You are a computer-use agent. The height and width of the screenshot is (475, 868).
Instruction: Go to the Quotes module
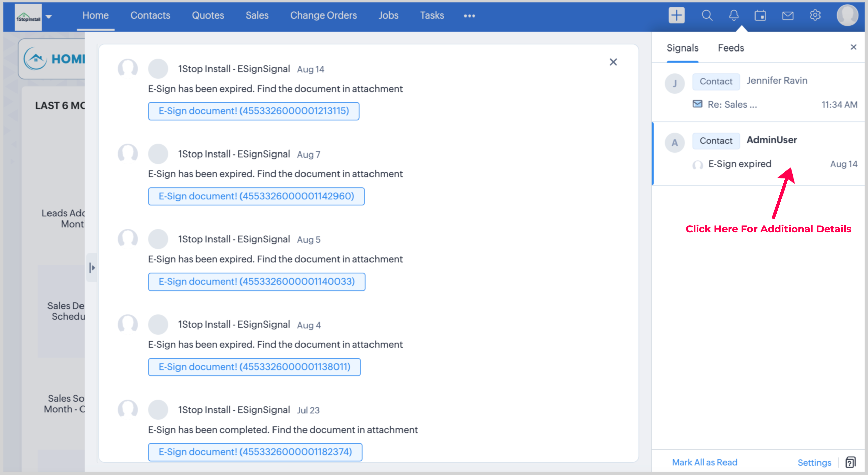(207, 15)
